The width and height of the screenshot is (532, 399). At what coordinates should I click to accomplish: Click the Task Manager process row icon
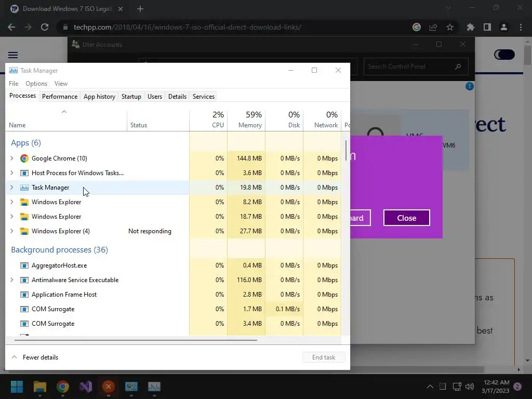tap(24, 188)
